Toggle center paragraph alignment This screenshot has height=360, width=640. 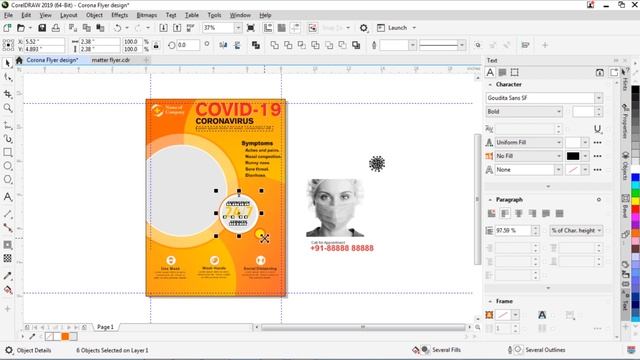pos(519,213)
